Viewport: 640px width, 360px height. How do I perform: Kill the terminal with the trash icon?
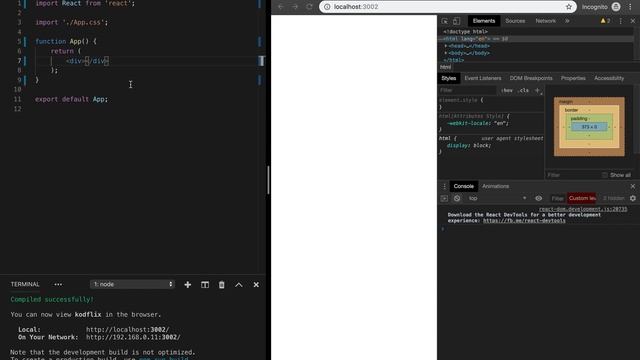pos(221,284)
